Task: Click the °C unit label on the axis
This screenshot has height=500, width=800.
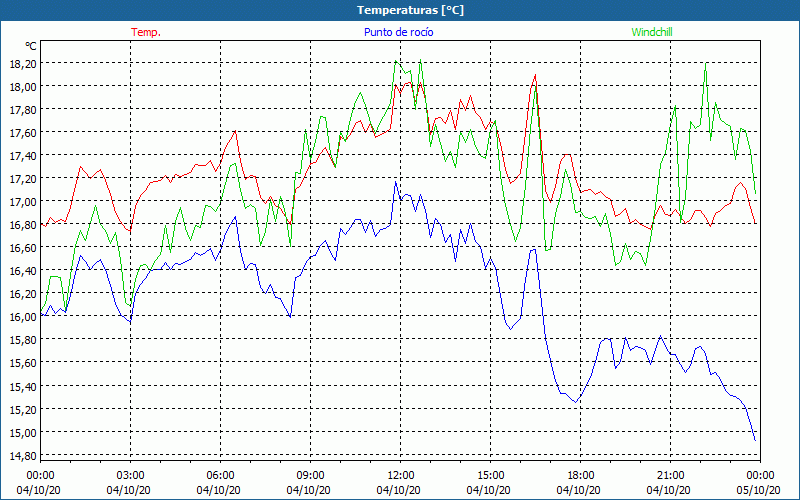Action: 31,46
